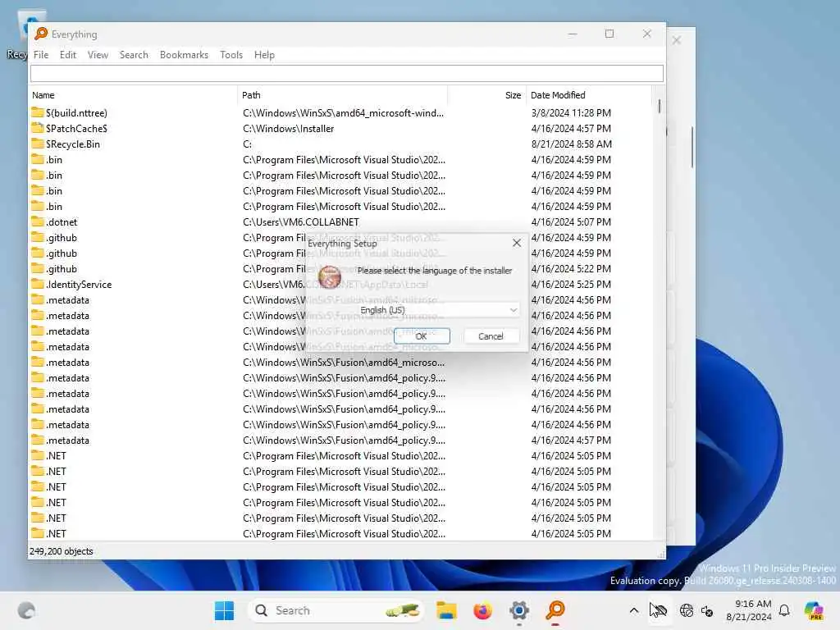Open the Help menu
The height and width of the screenshot is (630, 840).
point(264,55)
